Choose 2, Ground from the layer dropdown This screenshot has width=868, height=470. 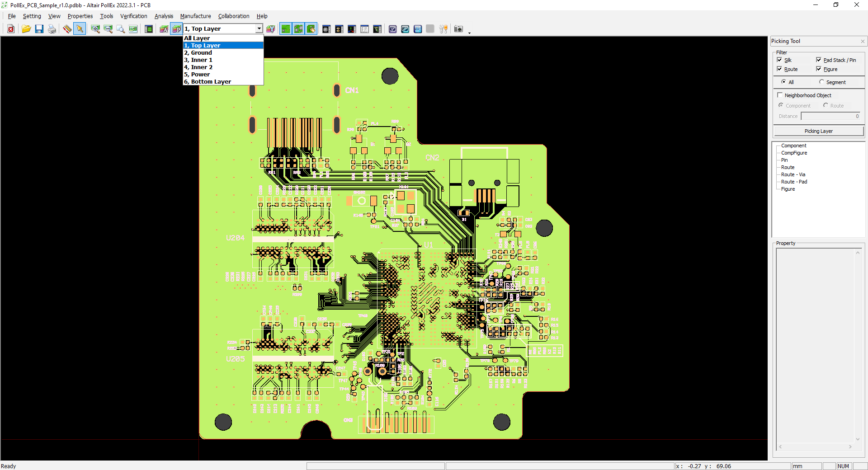point(198,52)
